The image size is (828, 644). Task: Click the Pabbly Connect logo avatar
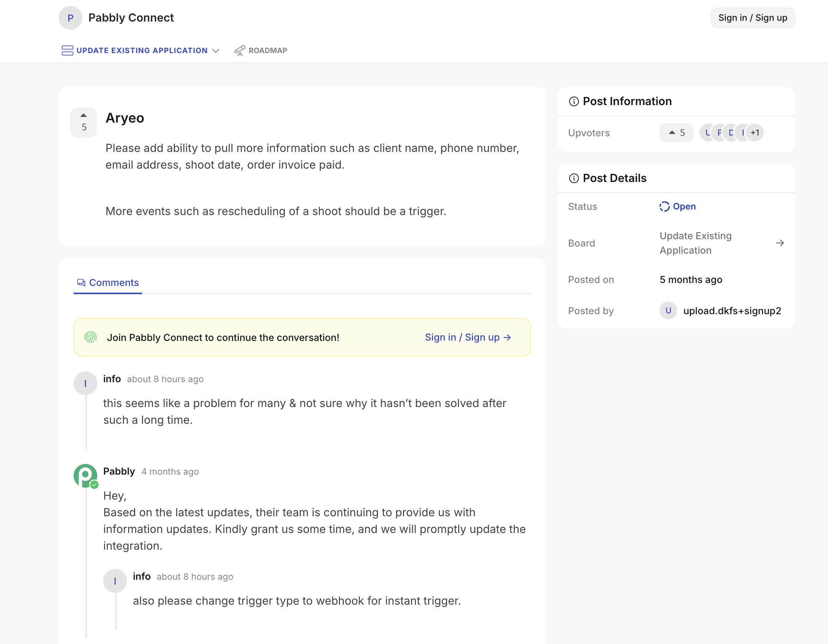70,18
